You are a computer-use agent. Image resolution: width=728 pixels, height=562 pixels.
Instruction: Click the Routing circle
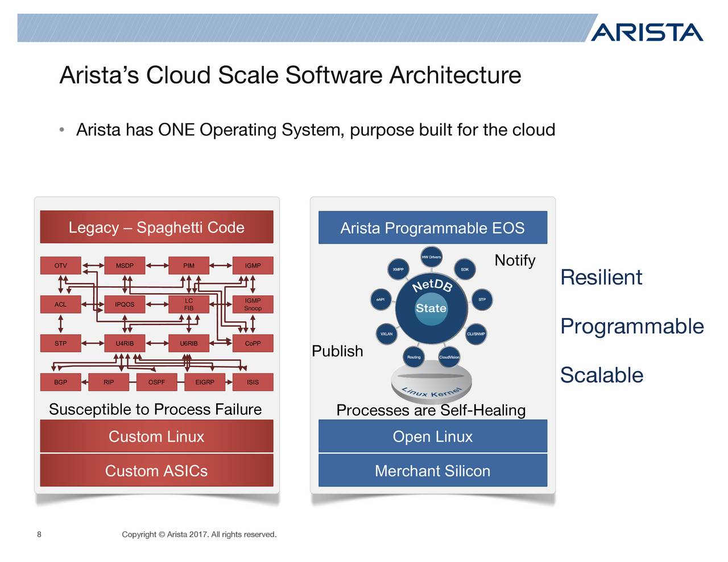[413, 357]
